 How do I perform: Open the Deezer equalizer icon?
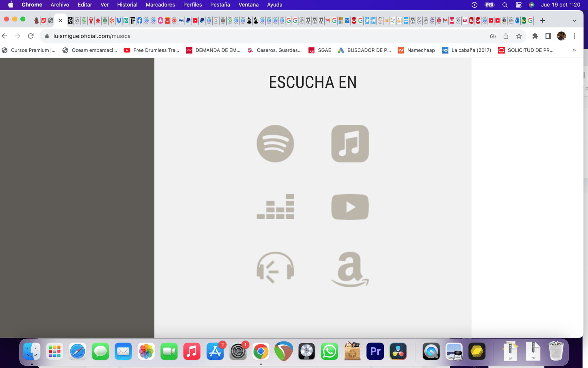coord(275,206)
